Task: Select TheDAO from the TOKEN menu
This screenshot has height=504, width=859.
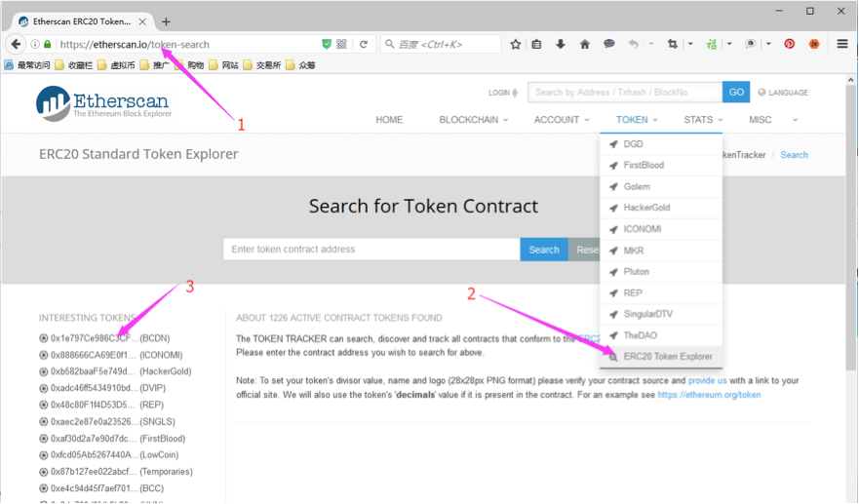Action: [x=661, y=335]
